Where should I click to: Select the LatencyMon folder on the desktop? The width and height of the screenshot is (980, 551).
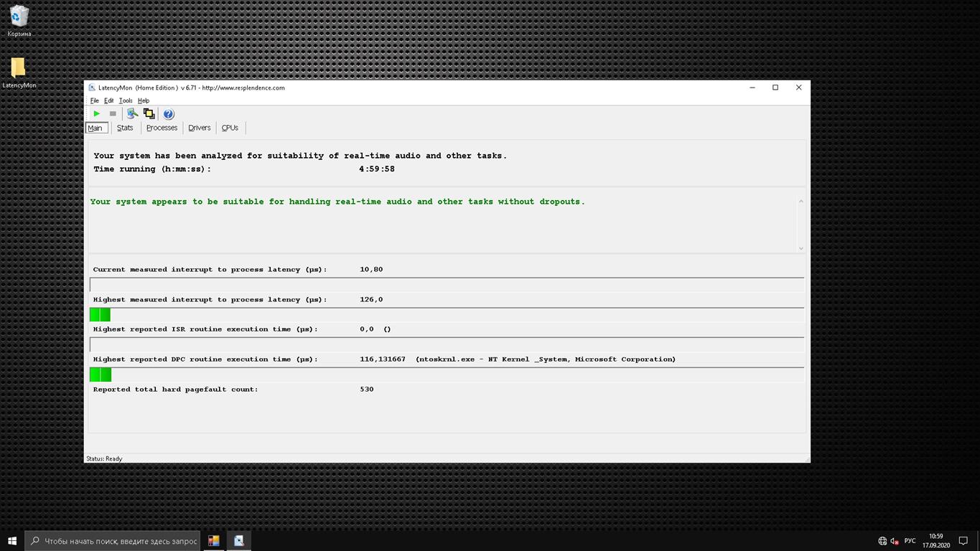(19, 73)
